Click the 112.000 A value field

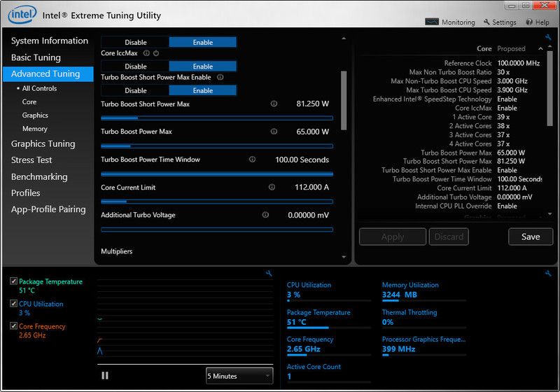(311, 187)
